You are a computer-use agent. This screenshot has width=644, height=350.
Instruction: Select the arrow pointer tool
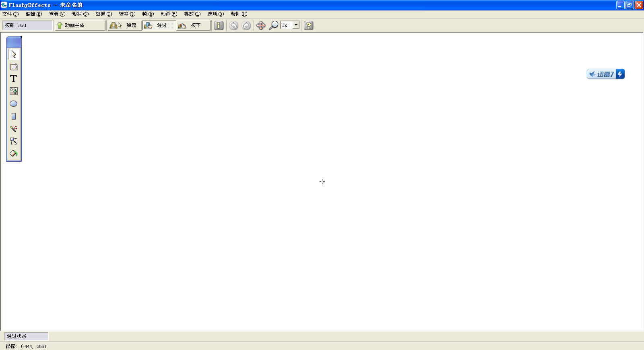(14, 54)
